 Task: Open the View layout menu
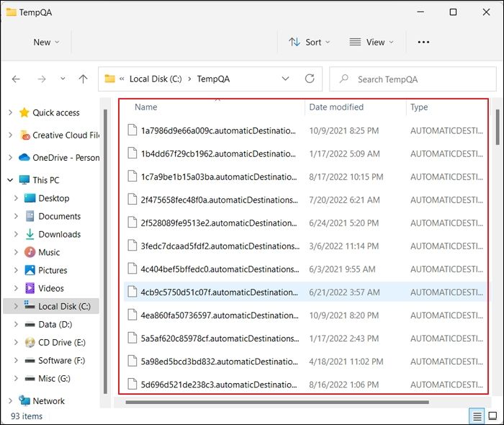click(372, 42)
